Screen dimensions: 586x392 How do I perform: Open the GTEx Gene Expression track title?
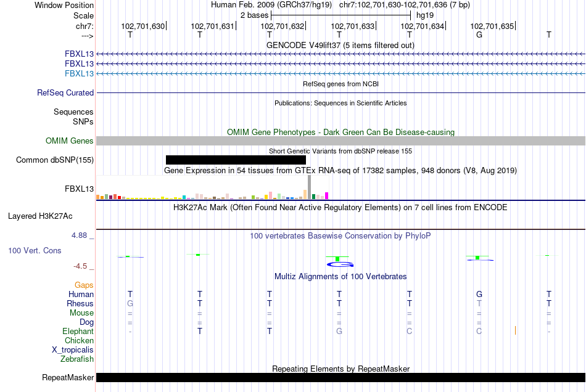(340, 170)
